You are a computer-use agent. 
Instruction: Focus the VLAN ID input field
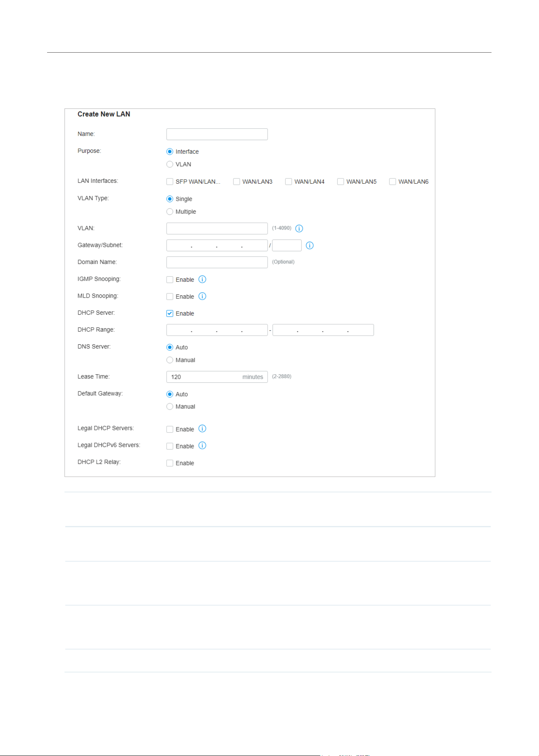(x=217, y=228)
